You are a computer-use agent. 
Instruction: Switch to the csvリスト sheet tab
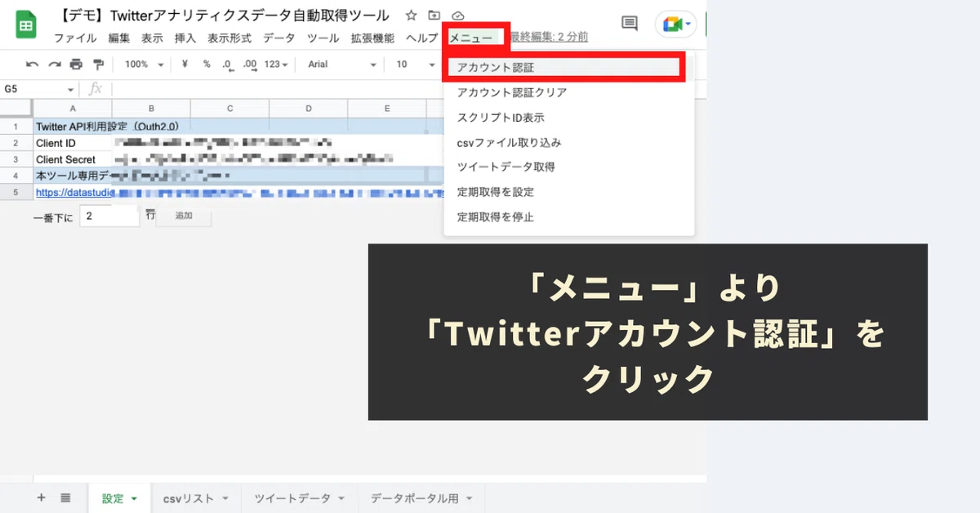(196, 498)
